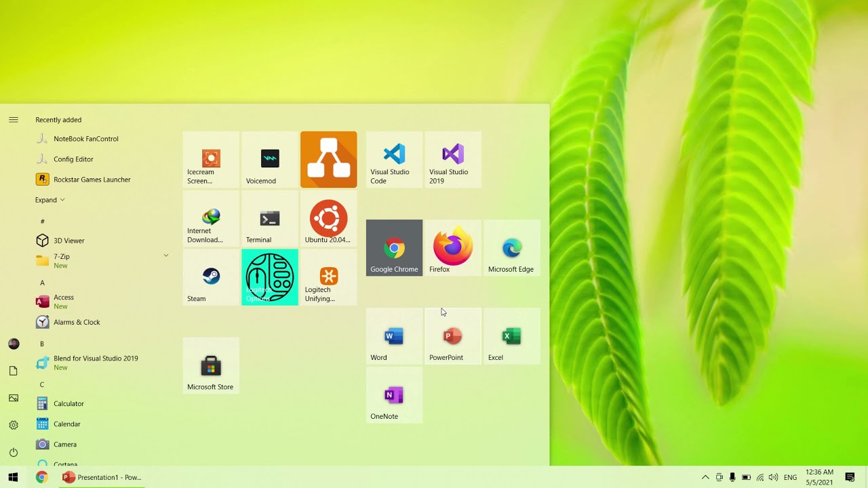This screenshot has height=488, width=868.
Task: Open the Steam tile
Action: click(211, 277)
